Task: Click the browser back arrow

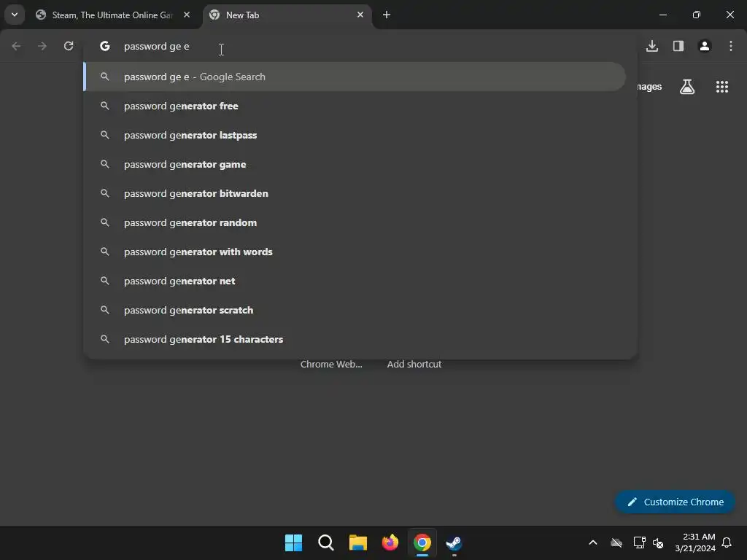Action: 16,46
